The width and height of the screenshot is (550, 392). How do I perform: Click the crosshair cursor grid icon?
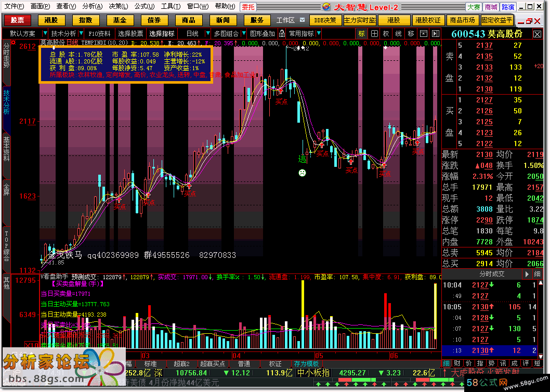(374, 34)
